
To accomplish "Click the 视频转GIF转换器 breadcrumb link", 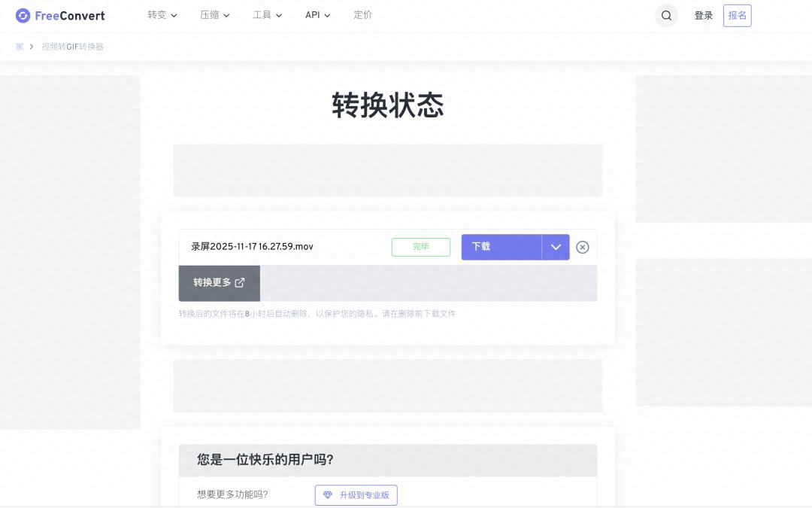I will (x=72, y=47).
